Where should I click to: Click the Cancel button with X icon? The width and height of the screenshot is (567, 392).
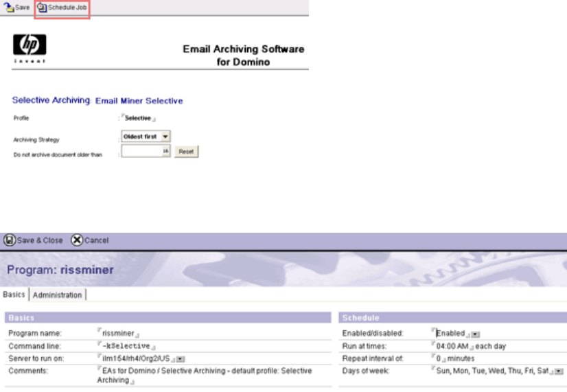click(90, 240)
